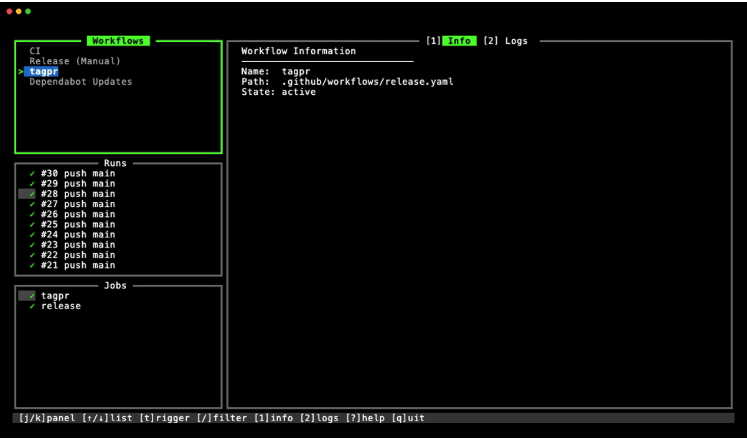Image resolution: width=747 pixels, height=439 pixels.
Task: Select run #30 push main
Action: coord(71,174)
